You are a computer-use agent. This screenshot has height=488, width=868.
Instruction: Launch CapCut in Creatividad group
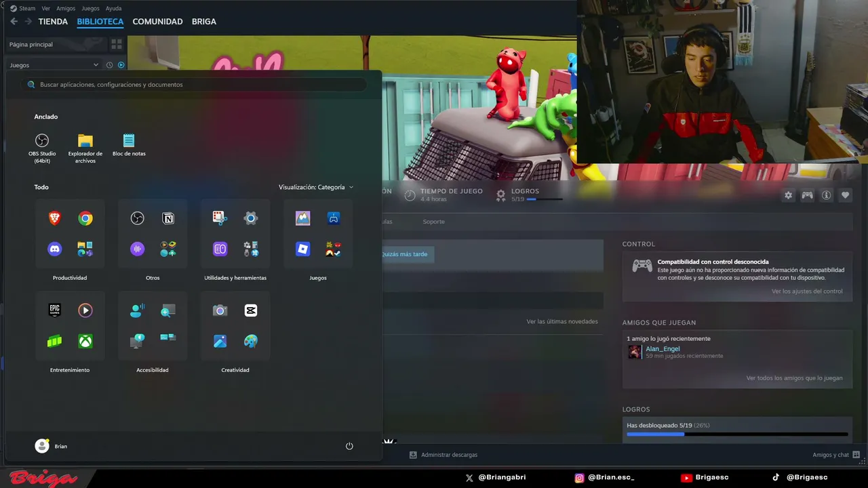[x=251, y=310]
